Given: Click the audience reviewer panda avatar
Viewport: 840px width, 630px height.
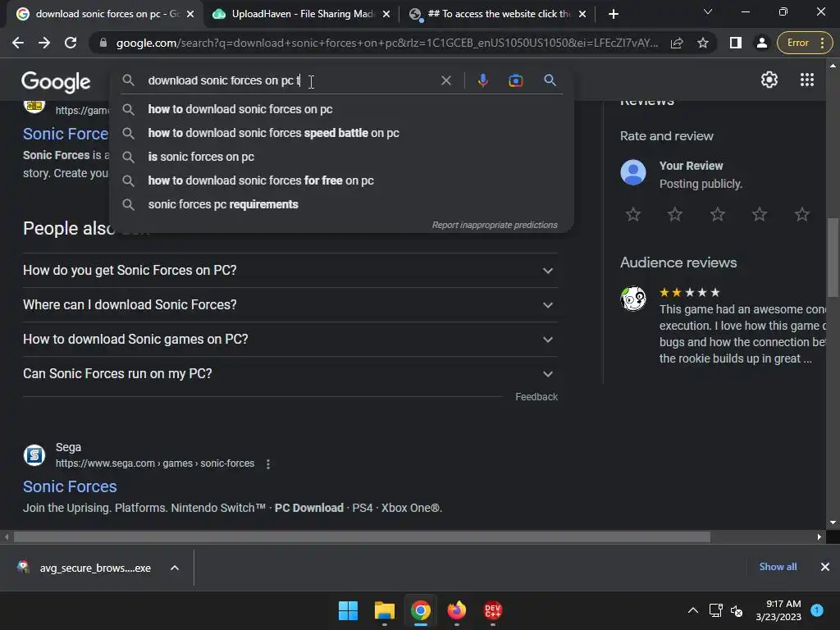Looking at the screenshot, I should click(x=633, y=299).
